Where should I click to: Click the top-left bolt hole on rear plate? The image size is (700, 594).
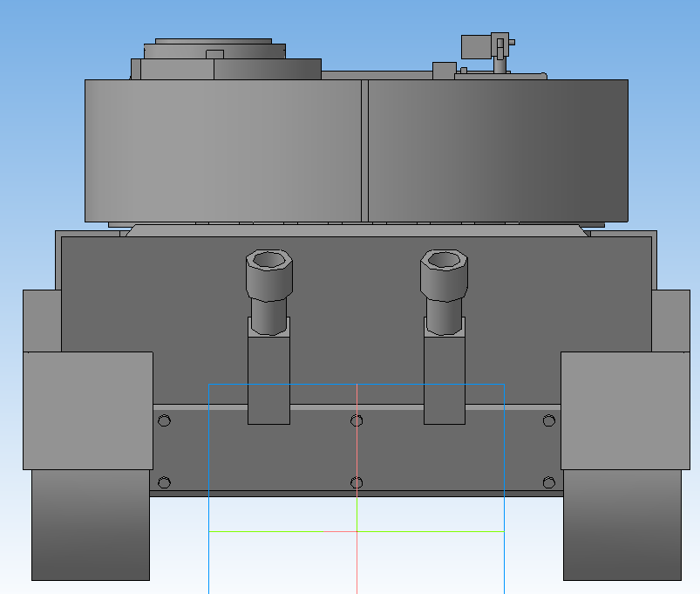click(x=164, y=421)
